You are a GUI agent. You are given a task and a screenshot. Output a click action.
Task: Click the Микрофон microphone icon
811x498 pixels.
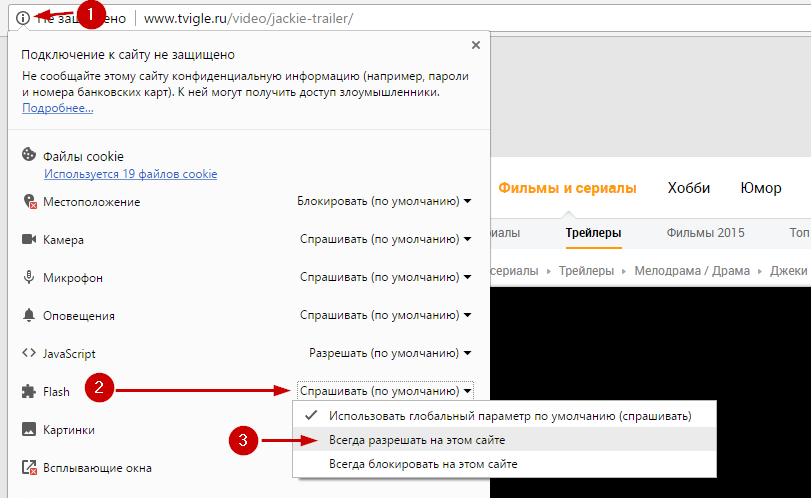tap(29, 278)
